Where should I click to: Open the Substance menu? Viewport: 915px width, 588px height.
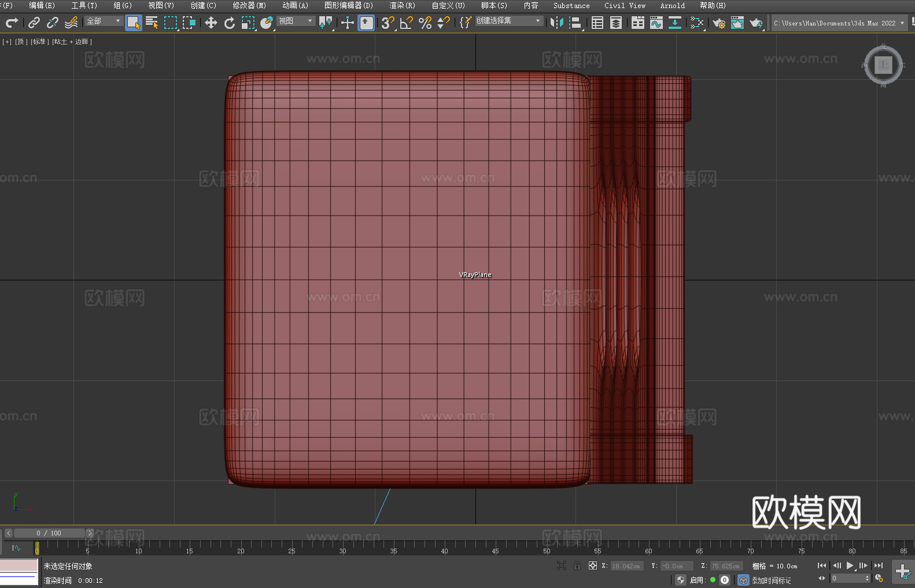coord(571,6)
